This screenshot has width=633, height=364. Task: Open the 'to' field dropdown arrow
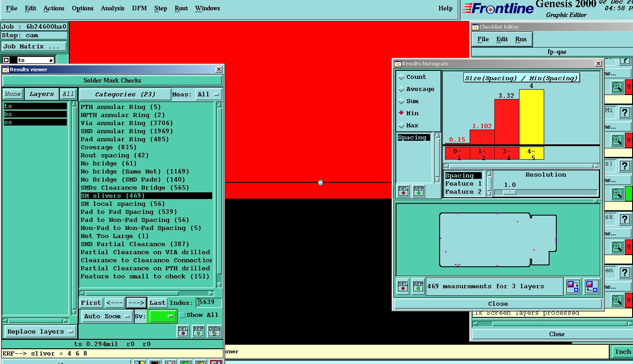pos(51,60)
